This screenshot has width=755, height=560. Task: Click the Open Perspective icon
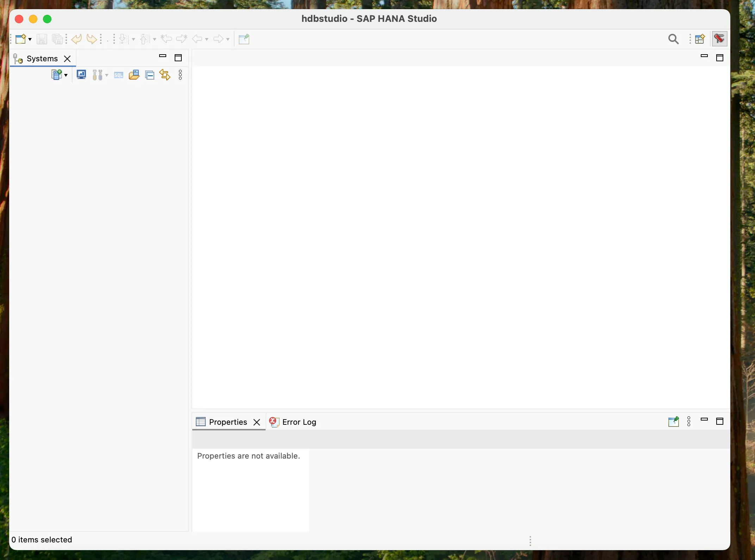pyautogui.click(x=700, y=39)
